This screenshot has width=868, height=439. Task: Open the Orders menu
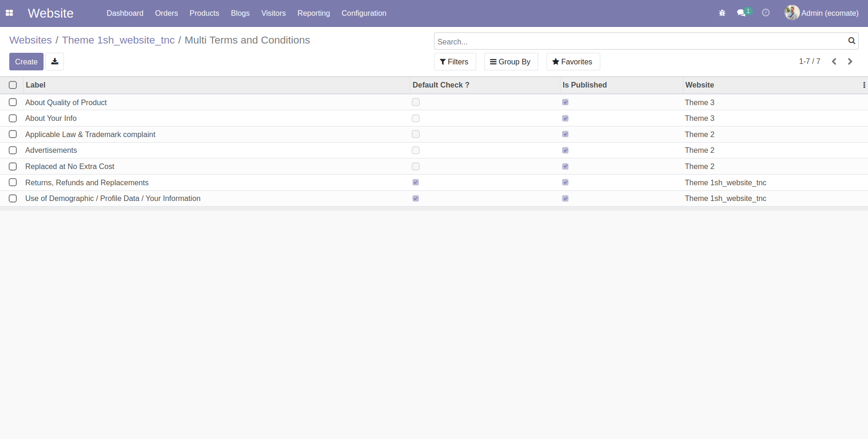[x=166, y=13]
